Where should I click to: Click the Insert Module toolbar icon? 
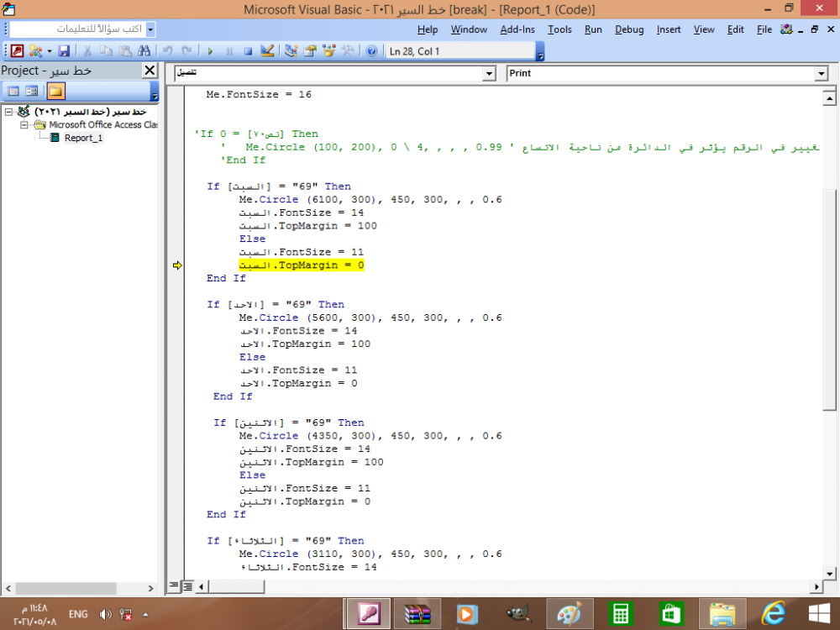[35, 51]
